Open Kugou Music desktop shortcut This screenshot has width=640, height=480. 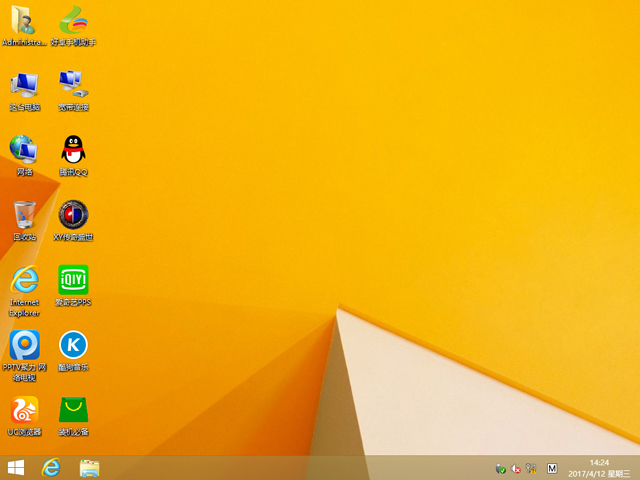[x=73, y=346]
